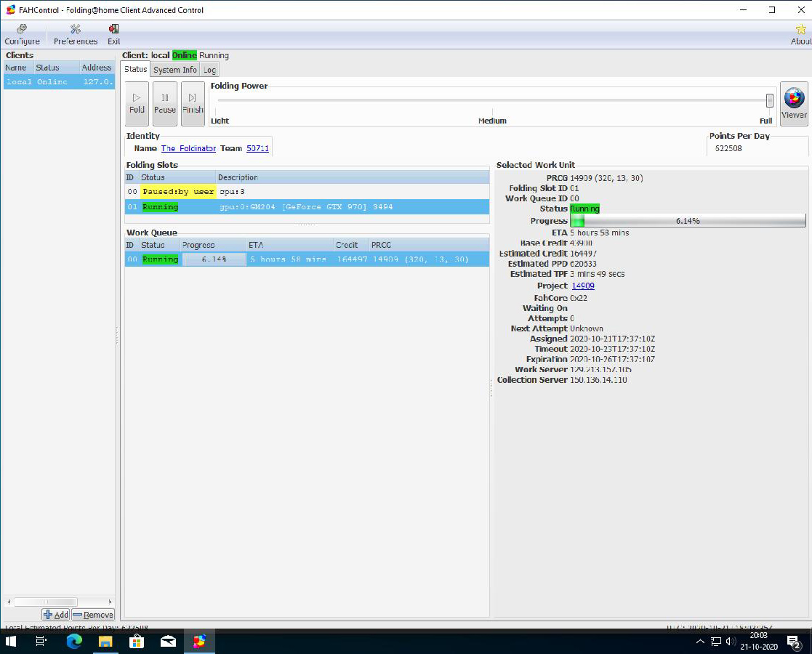Image resolution: width=812 pixels, height=654 pixels.
Task: Open the Team 50711 link
Action: point(257,149)
